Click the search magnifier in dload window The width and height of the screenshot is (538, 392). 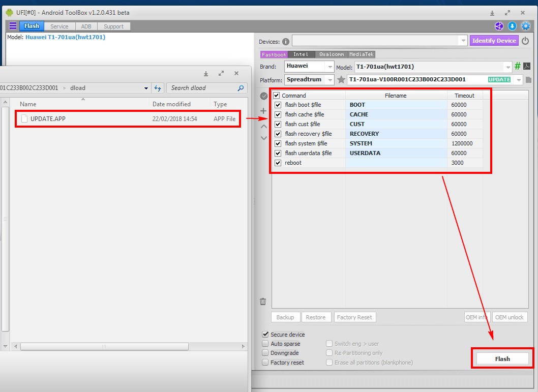241,88
